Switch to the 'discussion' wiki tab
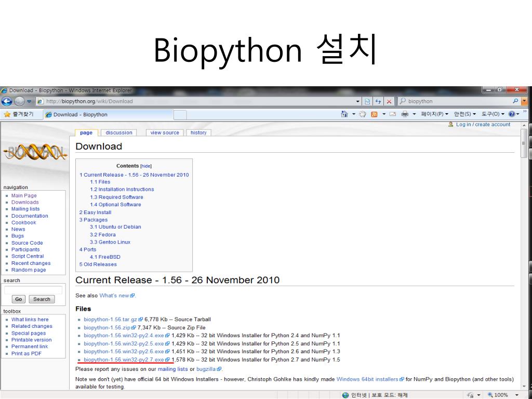This screenshot has width=532, height=399. click(x=119, y=132)
